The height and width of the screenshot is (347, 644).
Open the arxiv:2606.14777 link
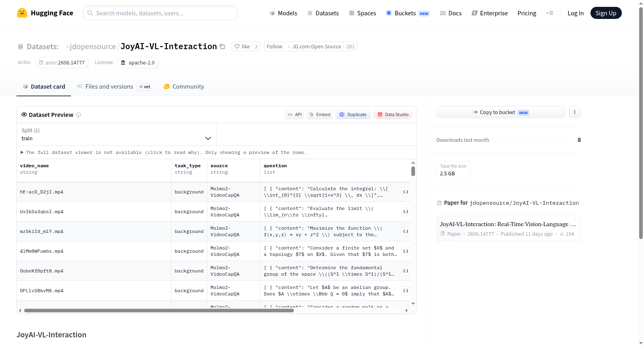[62, 62]
